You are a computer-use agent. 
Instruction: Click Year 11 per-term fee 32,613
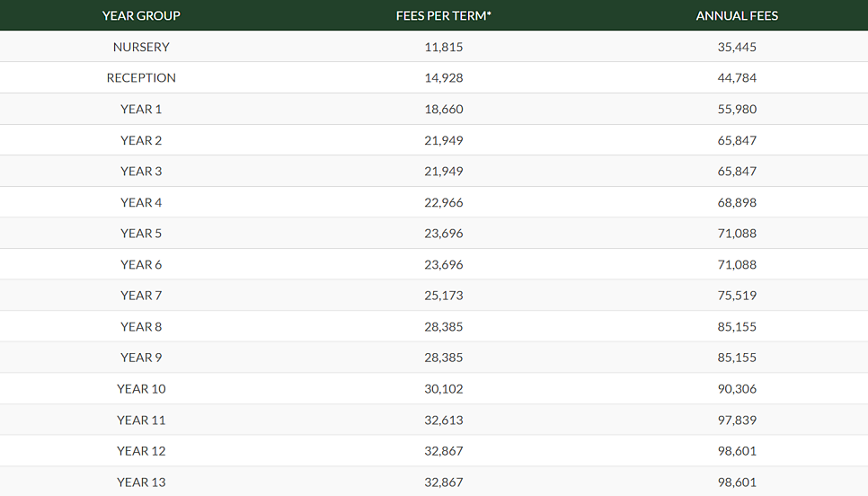pyautogui.click(x=443, y=420)
